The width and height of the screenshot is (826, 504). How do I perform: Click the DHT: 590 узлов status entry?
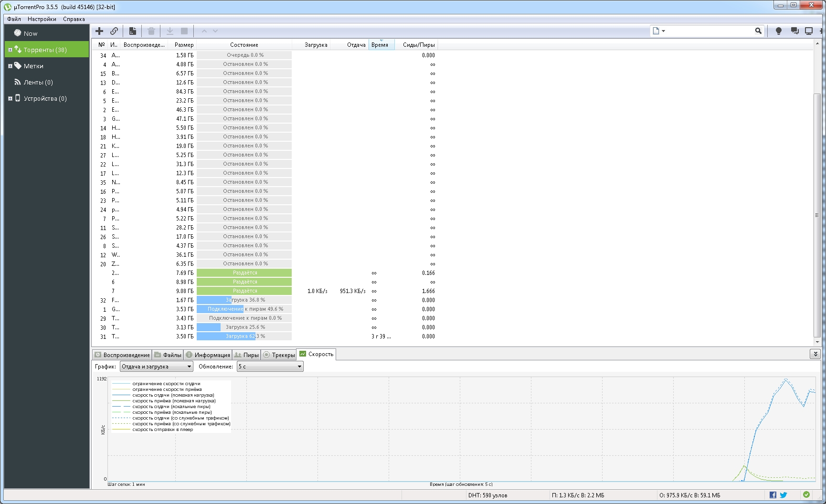point(487,495)
